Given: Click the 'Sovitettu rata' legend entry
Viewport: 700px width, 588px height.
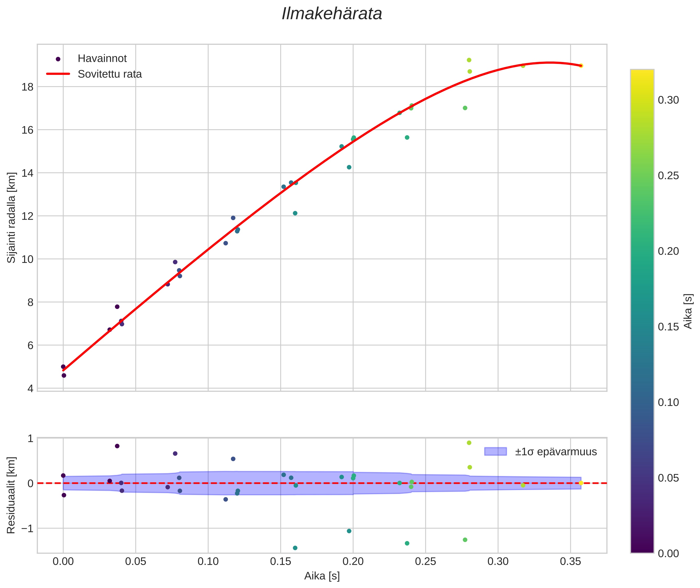Looking at the screenshot, I should [x=110, y=74].
